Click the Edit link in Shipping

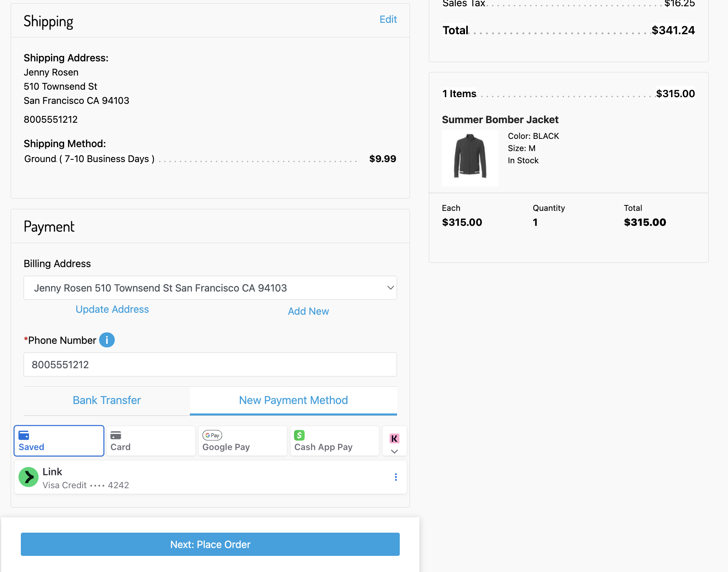(388, 19)
